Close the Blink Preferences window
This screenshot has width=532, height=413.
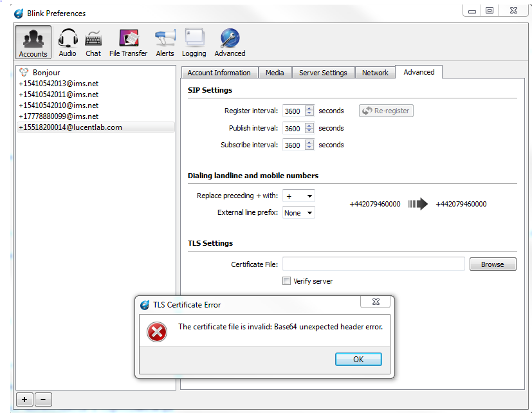[x=513, y=11]
